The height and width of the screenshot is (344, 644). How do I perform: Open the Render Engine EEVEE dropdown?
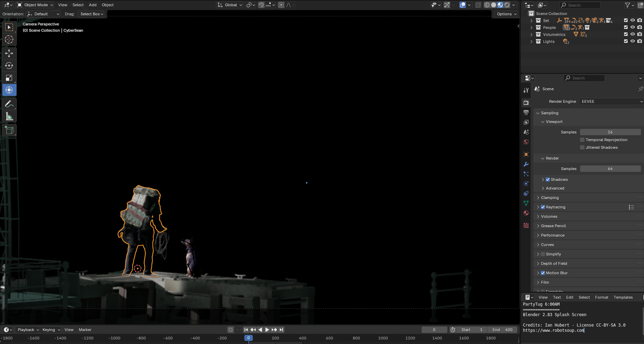click(611, 101)
